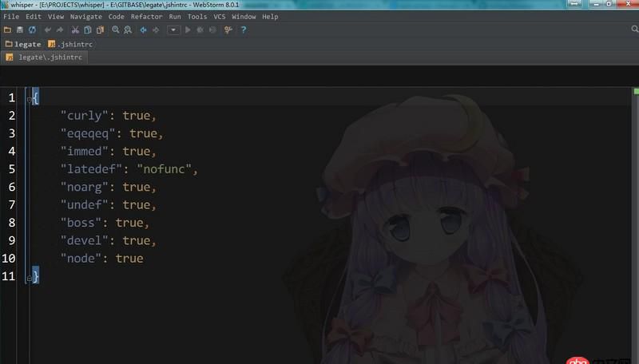Click the Search Everywhere magnifier icon

coord(634,29)
